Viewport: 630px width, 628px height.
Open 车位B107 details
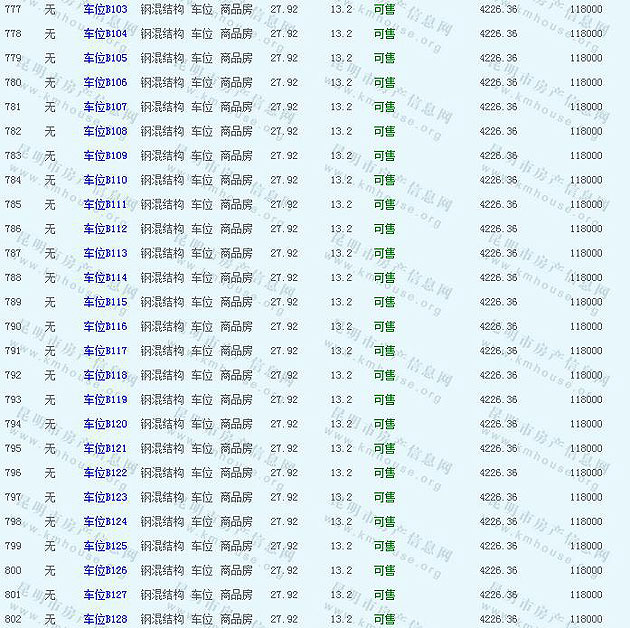pyautogui.click(x=105, y=107)
